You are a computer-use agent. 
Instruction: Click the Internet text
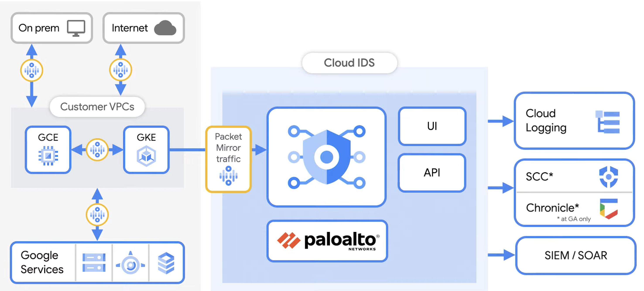tap(130, 28)
